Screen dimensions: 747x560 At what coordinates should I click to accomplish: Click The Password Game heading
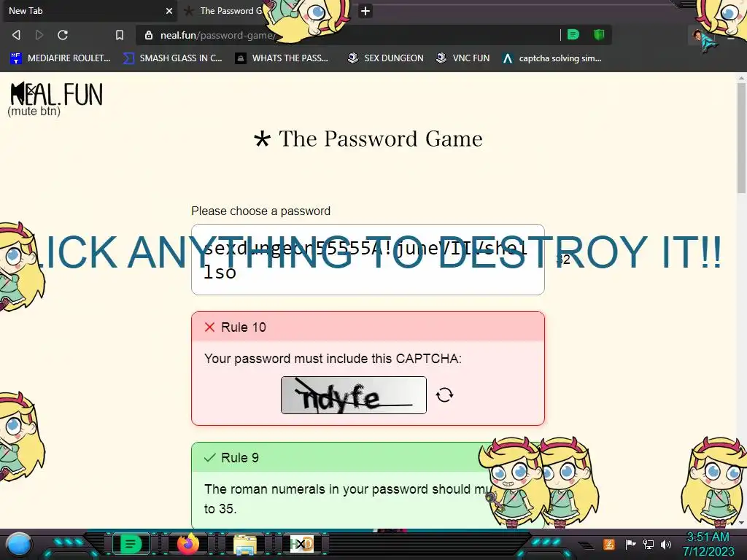tap(368, 139)
